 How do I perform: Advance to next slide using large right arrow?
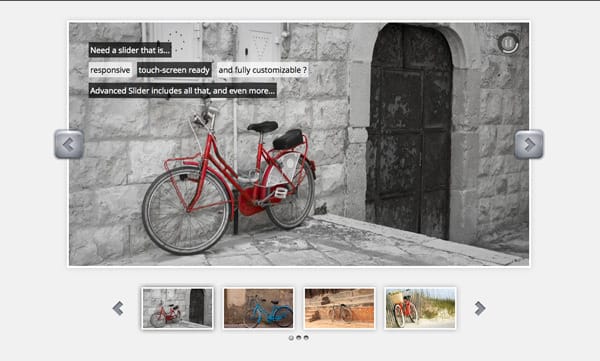point(529,144)
